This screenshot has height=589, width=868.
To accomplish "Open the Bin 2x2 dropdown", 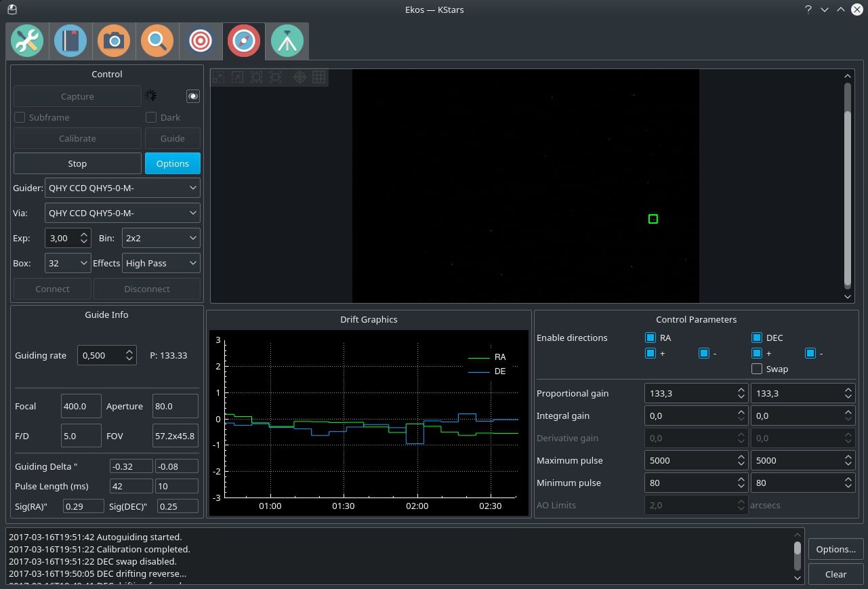I will tap(161, 238).
